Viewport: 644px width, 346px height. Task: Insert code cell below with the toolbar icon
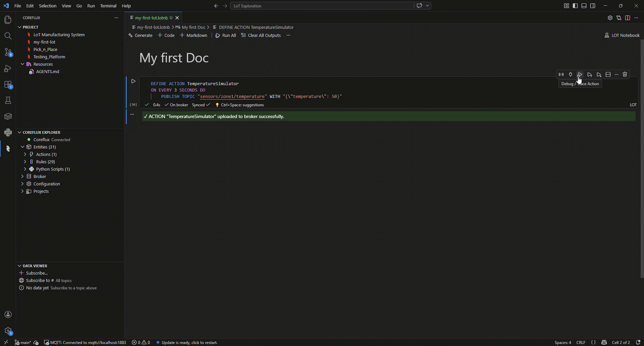(598, 74)
